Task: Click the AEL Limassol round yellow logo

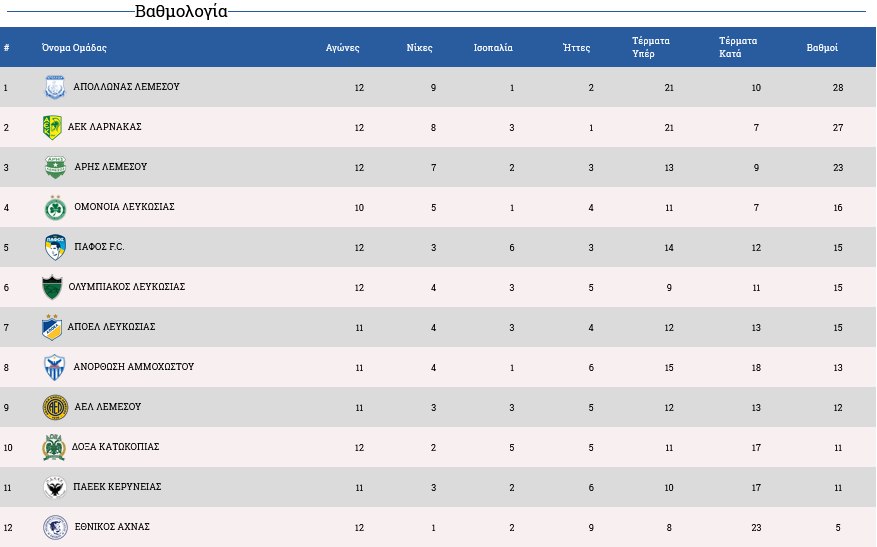Action: [x=55, y=407]
